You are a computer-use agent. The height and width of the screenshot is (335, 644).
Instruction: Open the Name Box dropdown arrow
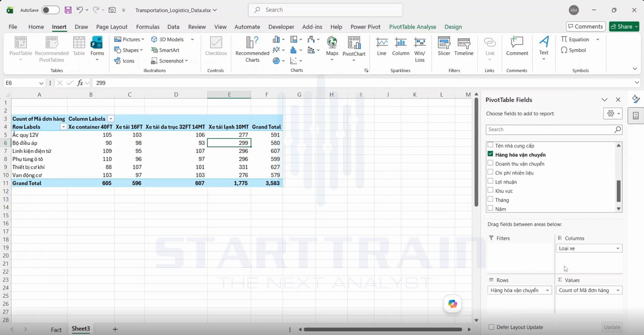click(41, 83)
